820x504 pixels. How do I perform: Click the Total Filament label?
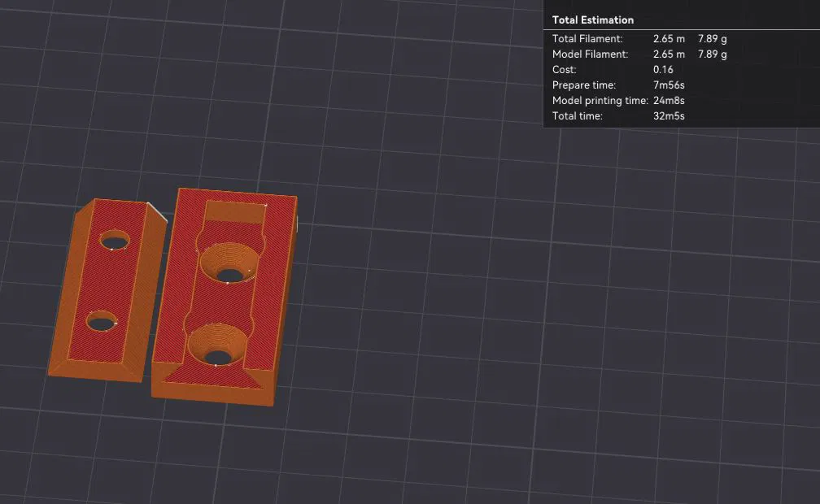[587, 39]
